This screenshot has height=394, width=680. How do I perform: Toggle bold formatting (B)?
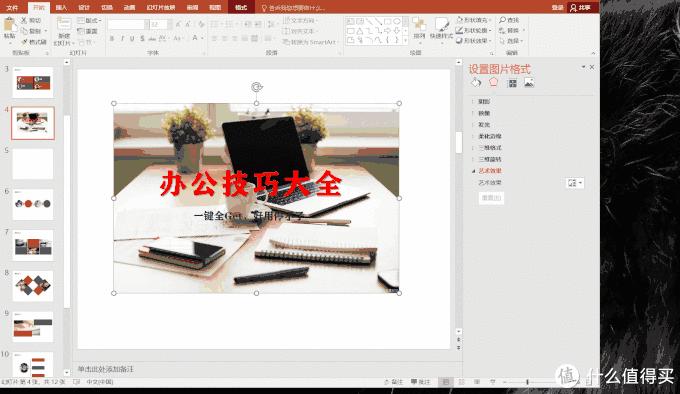click(112, 39)
